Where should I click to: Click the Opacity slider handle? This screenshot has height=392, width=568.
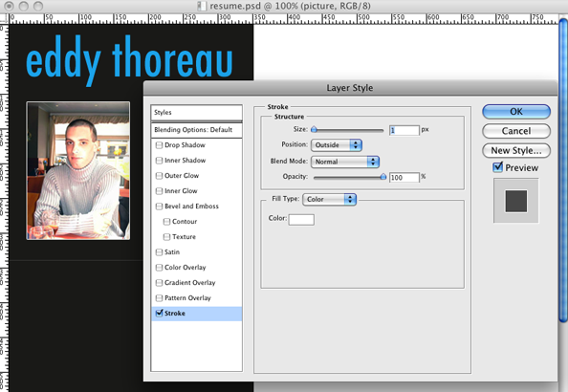click(x=382, y=177)
